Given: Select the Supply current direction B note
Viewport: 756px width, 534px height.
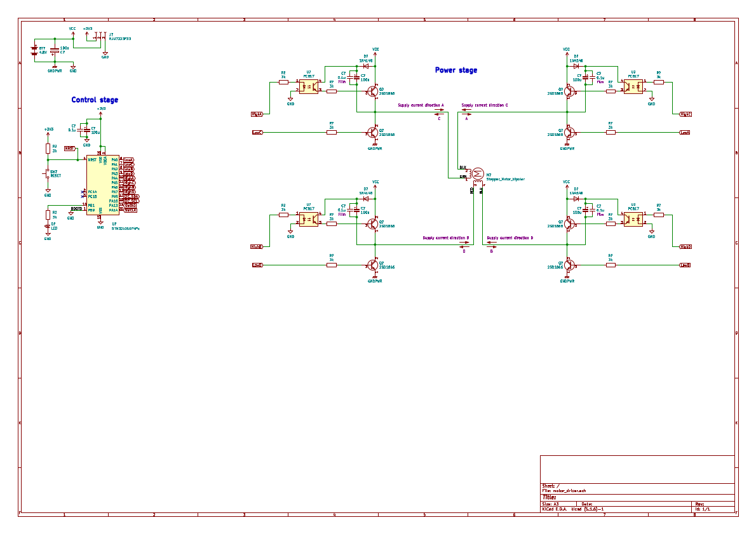Looking at the screenshot, I should point(446,238).
